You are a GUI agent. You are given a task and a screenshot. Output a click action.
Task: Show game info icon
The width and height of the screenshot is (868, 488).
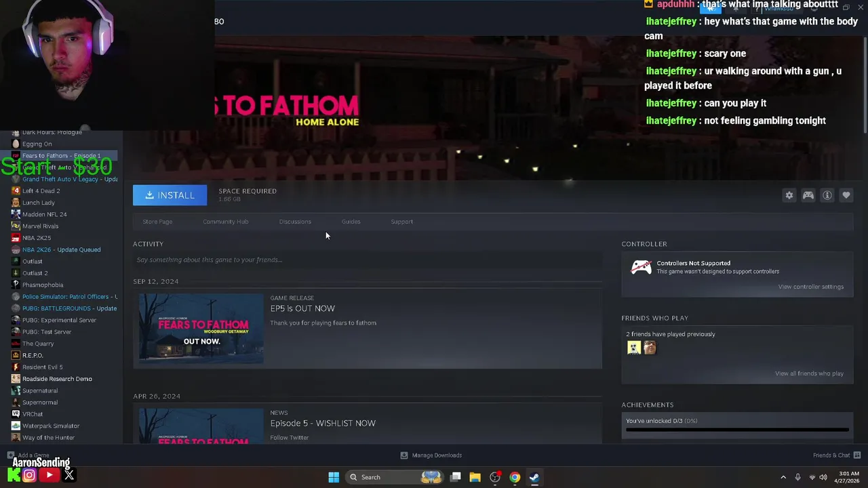point(827,195)
